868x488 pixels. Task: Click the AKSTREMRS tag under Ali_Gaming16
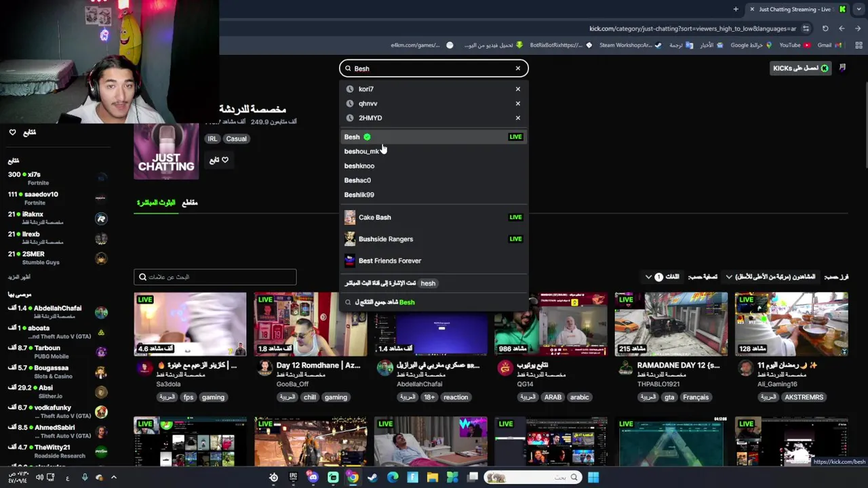[804, 397]
